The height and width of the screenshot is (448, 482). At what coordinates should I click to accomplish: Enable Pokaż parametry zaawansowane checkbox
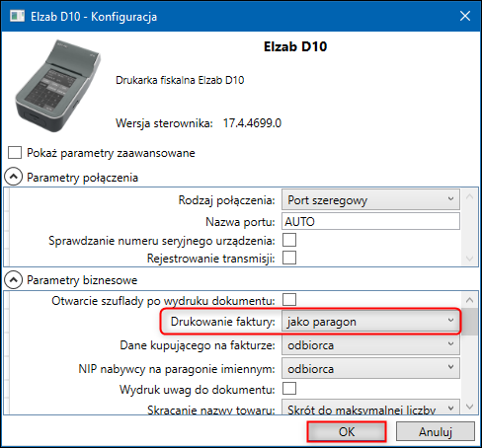(x=15, y=153)
